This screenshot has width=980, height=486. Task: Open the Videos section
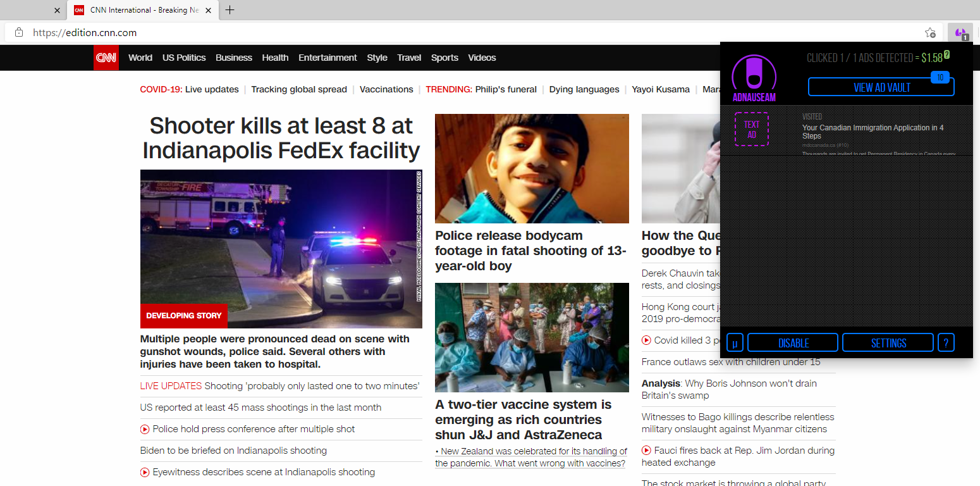click(482, 58)
